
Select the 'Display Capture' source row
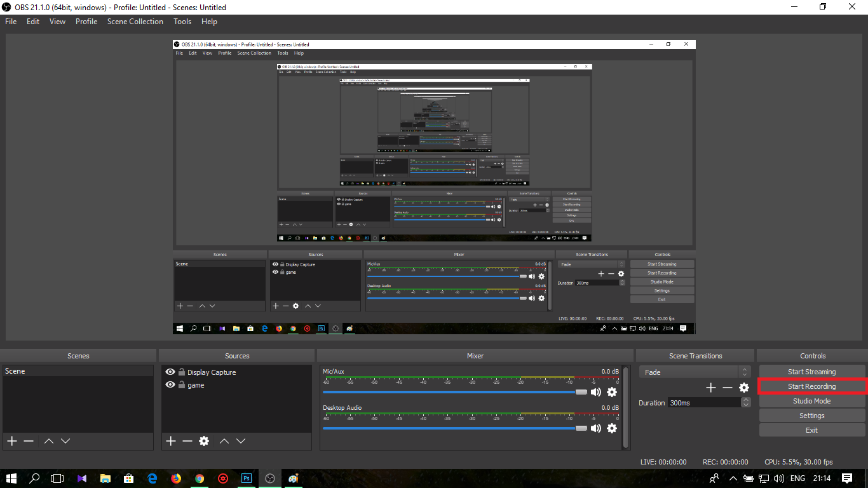point(236,372)
